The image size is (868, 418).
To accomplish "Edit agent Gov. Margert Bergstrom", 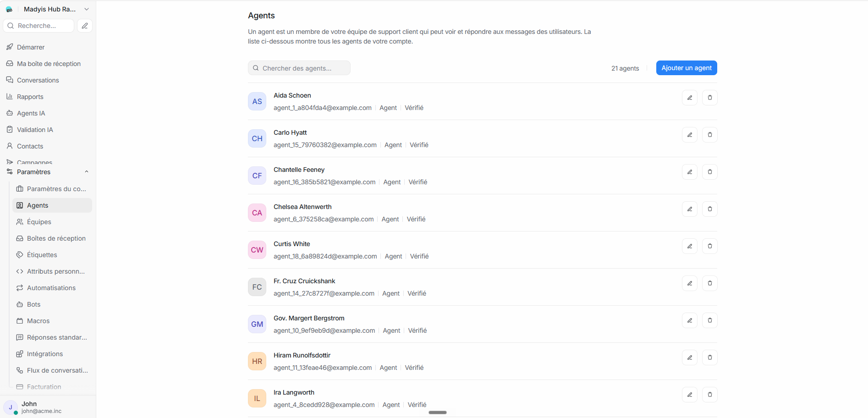I will pos(690,320).
